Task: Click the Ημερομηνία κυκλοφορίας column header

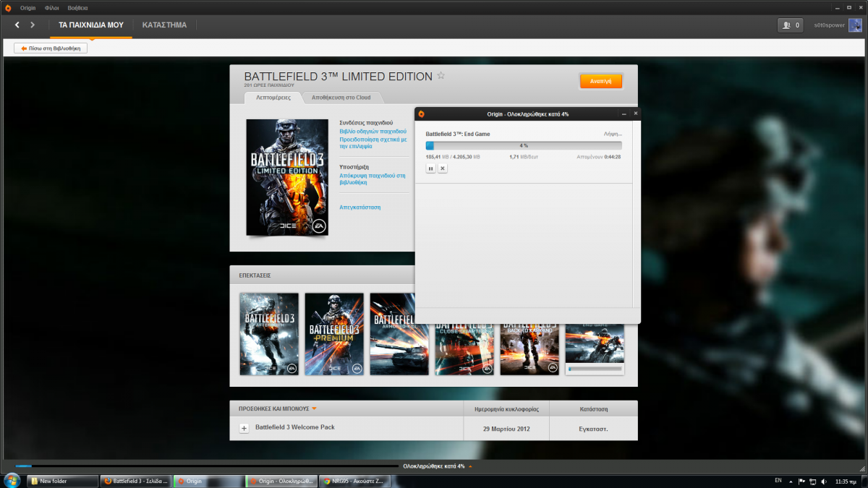Action: click(506, 408)
